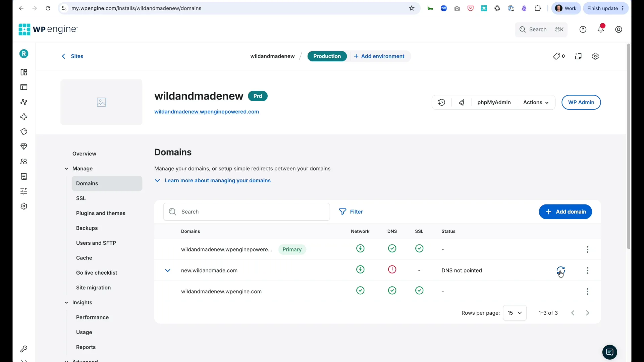Open the notifications bell
This screenshot has height=362, width=644.
point(601,29)
